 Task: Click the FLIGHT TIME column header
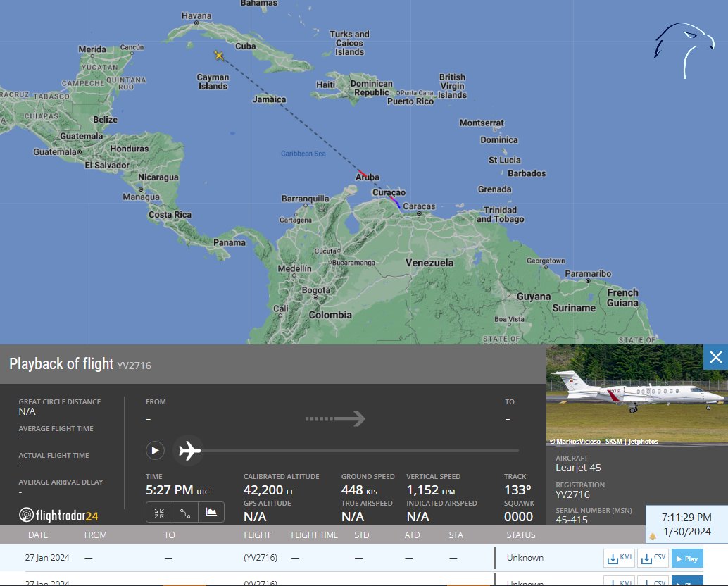(x=314, y=535)
